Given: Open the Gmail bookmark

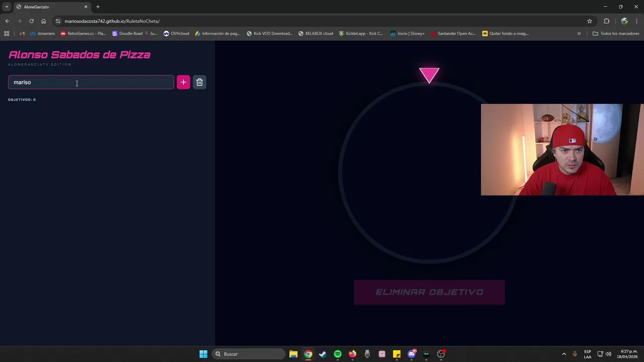Looking at the screenshot, I should 22,34.
